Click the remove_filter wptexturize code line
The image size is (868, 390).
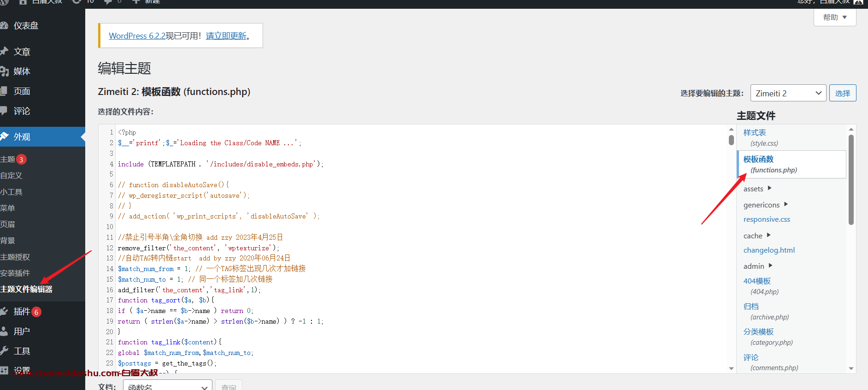(x=199, y=248)
